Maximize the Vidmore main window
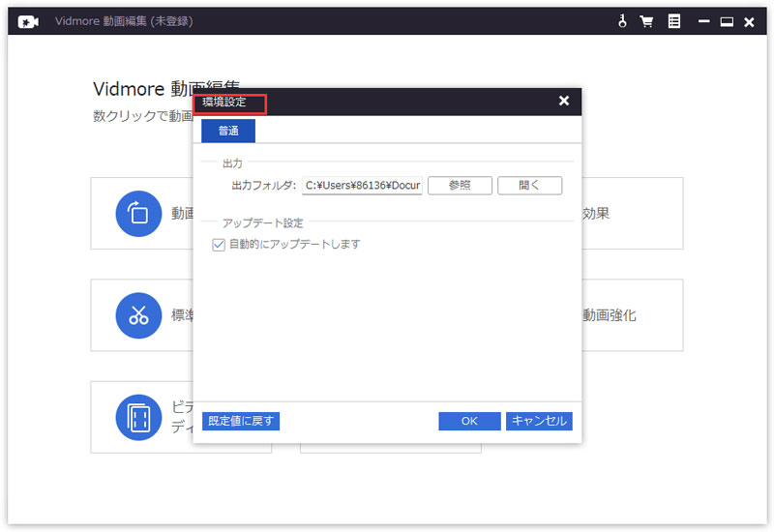The width and height of the screenshot is (774, 532). 727,21
